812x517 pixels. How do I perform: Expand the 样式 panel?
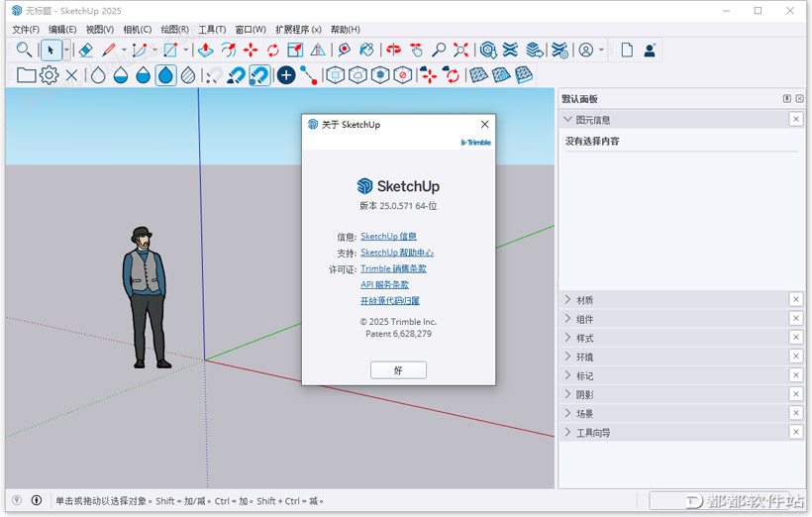(x=568, y=338)
